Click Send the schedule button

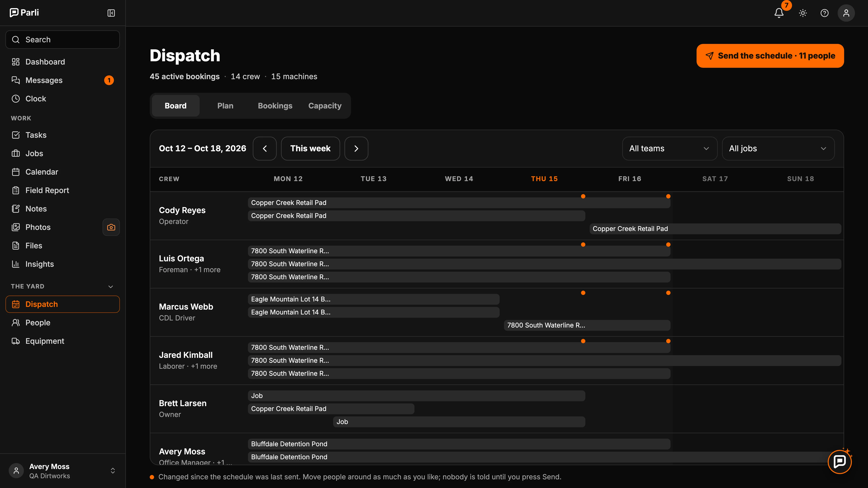point(770,56)
